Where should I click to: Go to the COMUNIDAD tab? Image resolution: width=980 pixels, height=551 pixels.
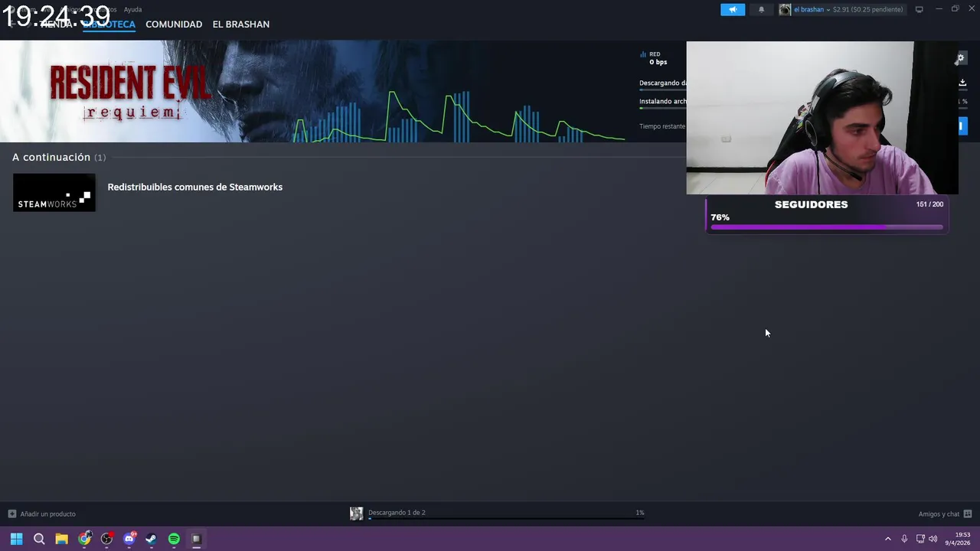coord(174,24)
